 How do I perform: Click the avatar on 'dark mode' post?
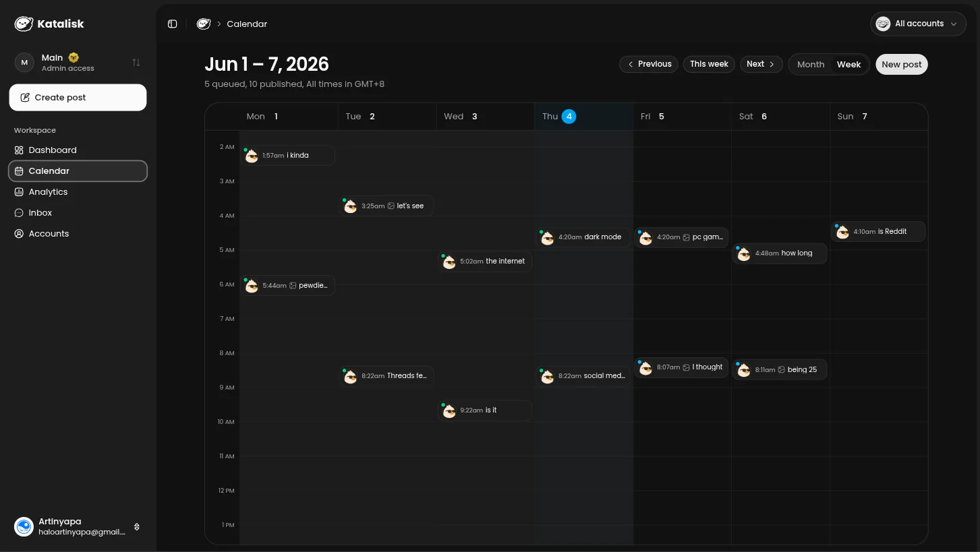pos(548,238)
